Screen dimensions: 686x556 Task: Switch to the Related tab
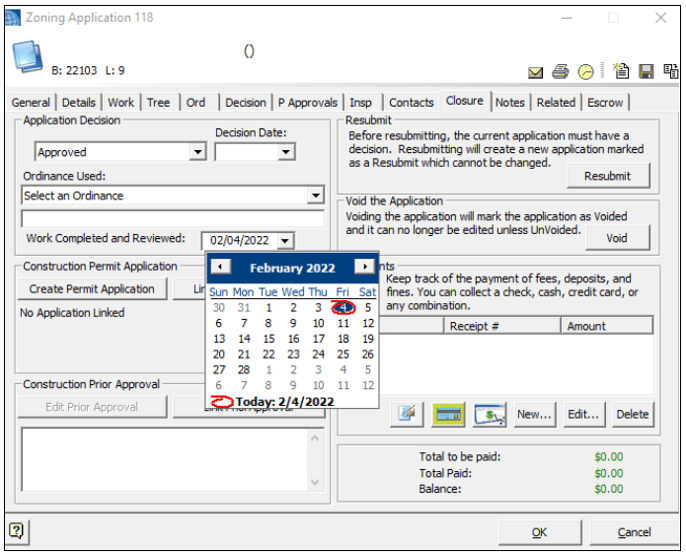coord(556,103)
